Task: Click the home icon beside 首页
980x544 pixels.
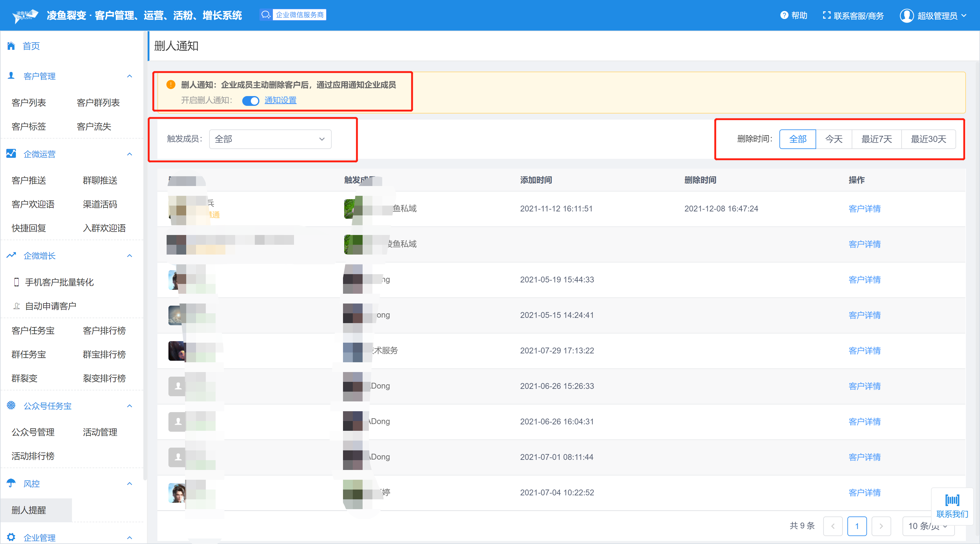Action: pos(11,46)
